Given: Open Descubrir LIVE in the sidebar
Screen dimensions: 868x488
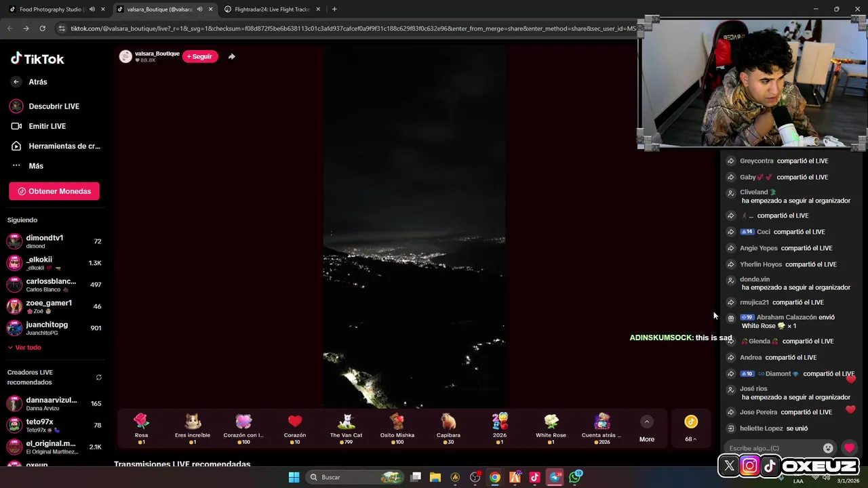Looking at the screenshot, I should (x=54, y=106).
